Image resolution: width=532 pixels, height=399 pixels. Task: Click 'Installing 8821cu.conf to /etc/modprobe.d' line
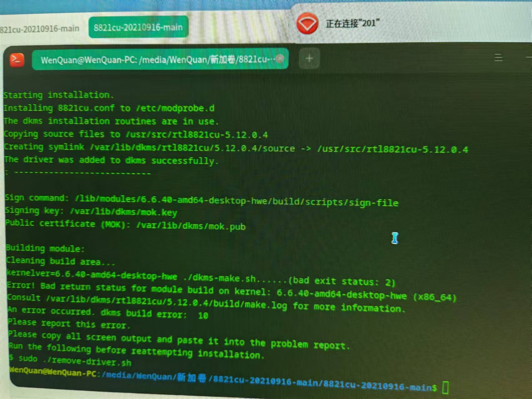[109, 108]
